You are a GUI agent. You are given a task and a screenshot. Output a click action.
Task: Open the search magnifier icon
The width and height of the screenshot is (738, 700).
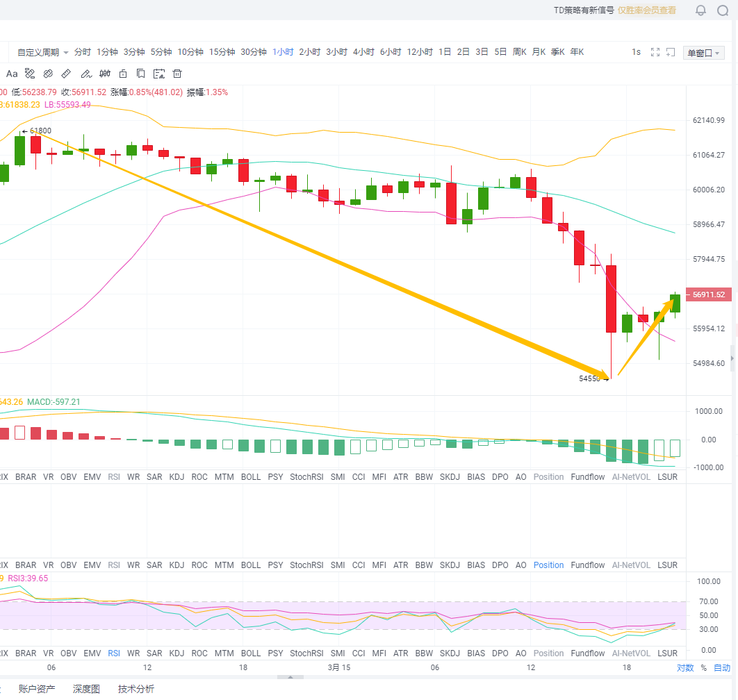[x=723, y=10]
